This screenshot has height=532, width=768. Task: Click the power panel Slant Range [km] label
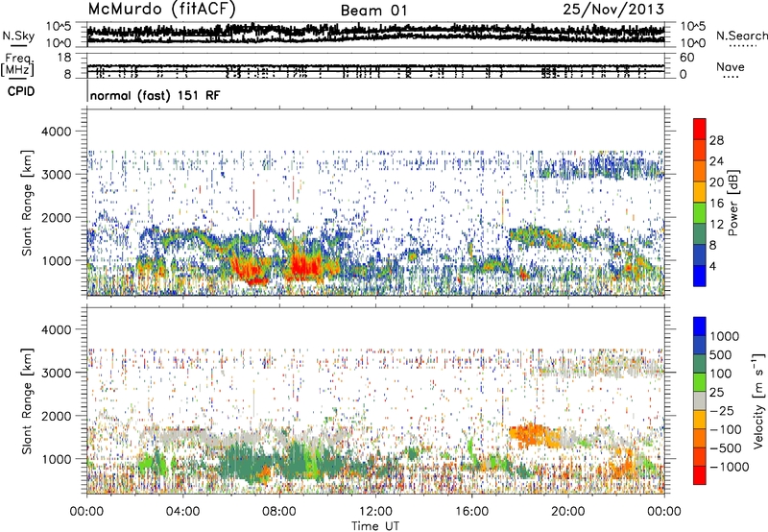27,202
